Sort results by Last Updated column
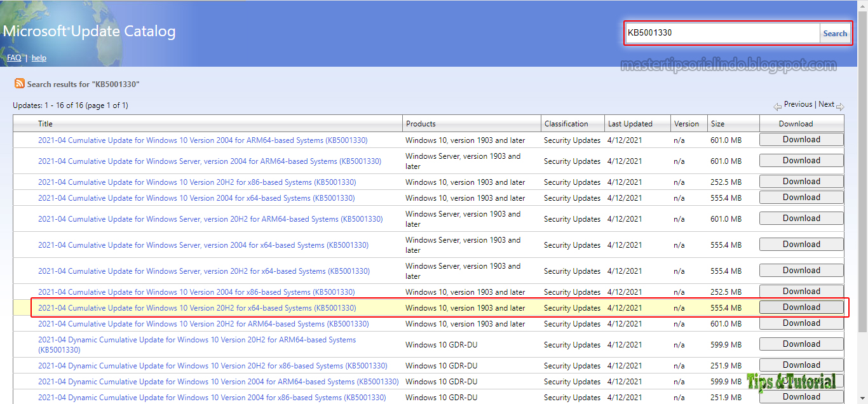868x404 pixels. [631, 123]
